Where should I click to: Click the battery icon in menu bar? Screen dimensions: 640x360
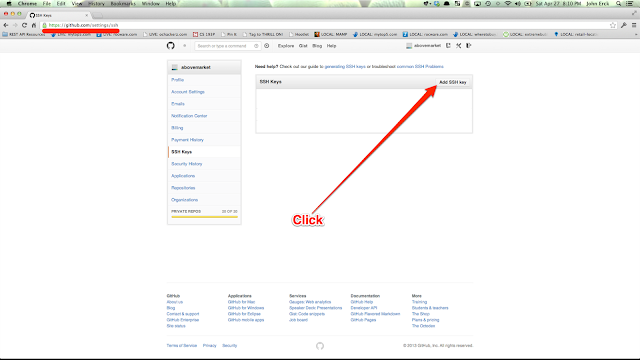point(528,3)
